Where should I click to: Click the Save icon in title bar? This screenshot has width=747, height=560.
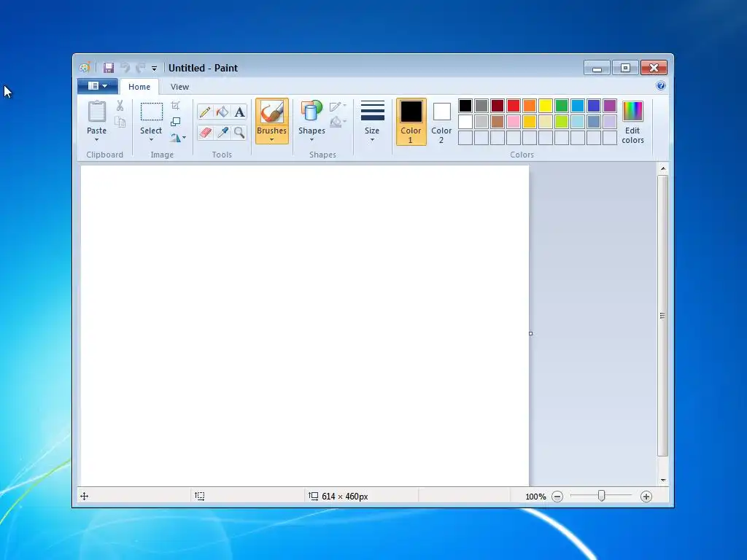click(109, 68)
